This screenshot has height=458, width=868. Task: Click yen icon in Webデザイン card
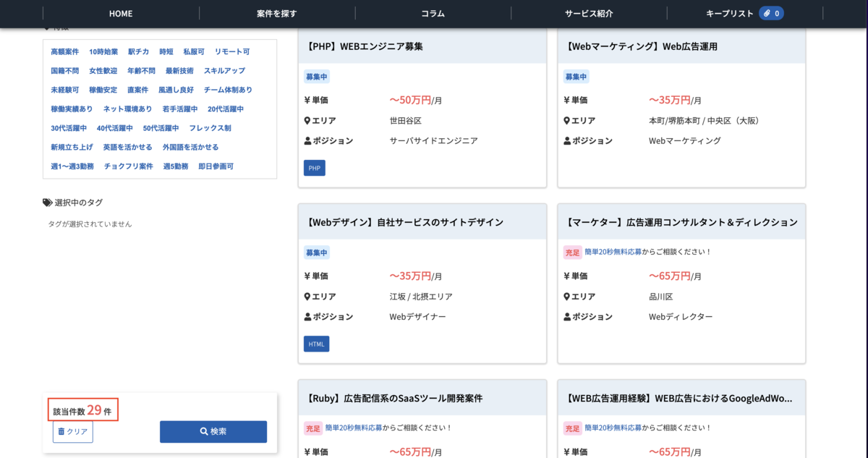point(307,276)
